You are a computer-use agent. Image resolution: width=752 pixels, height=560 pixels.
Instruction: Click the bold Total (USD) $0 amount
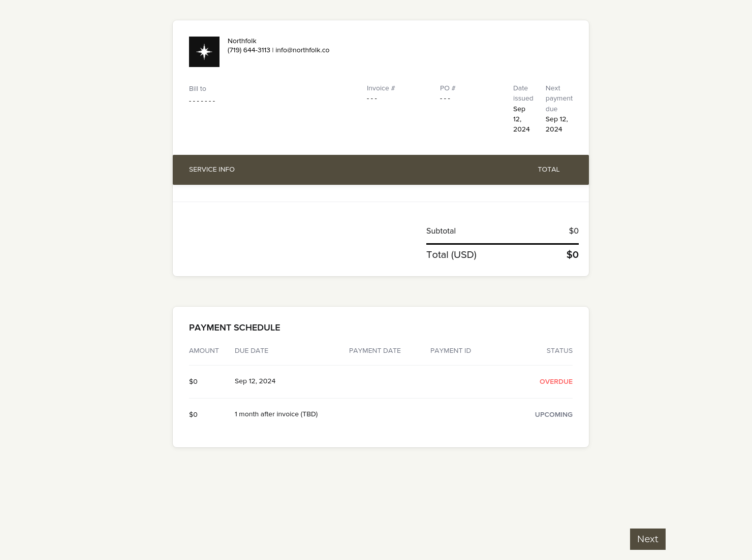pyautogui.click(x=573, y=255)
